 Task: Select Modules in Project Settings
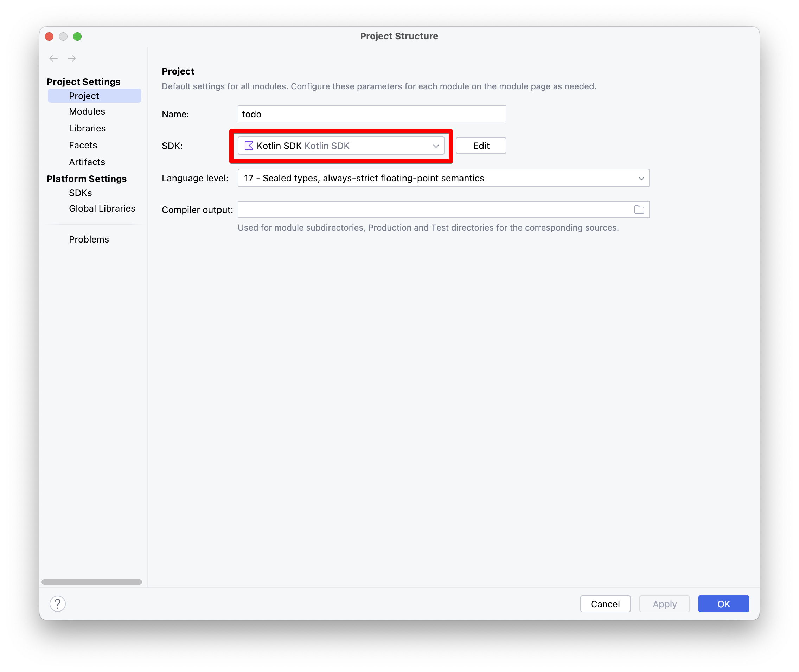87,111
